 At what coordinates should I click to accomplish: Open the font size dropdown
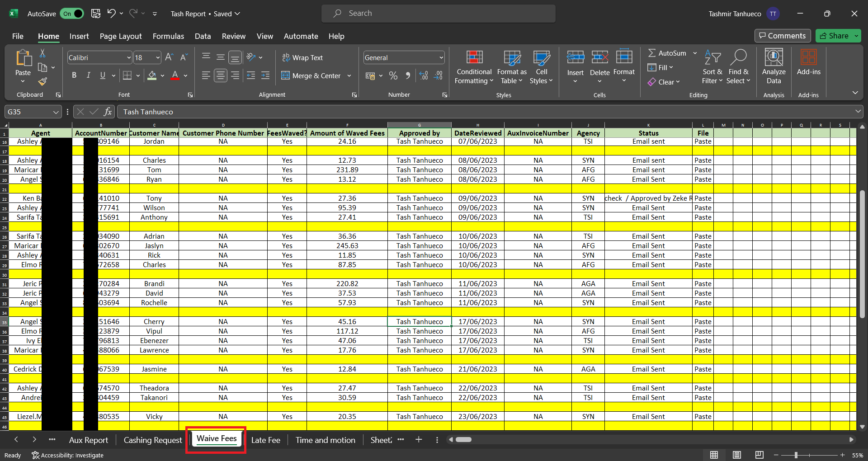[158, 58]
